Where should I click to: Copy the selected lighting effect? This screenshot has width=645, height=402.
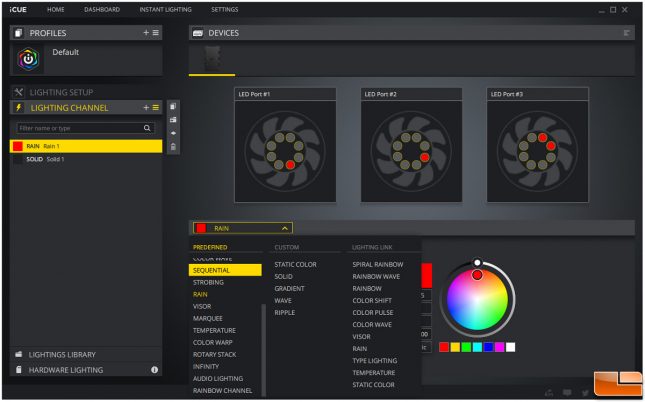coord(173,107)
